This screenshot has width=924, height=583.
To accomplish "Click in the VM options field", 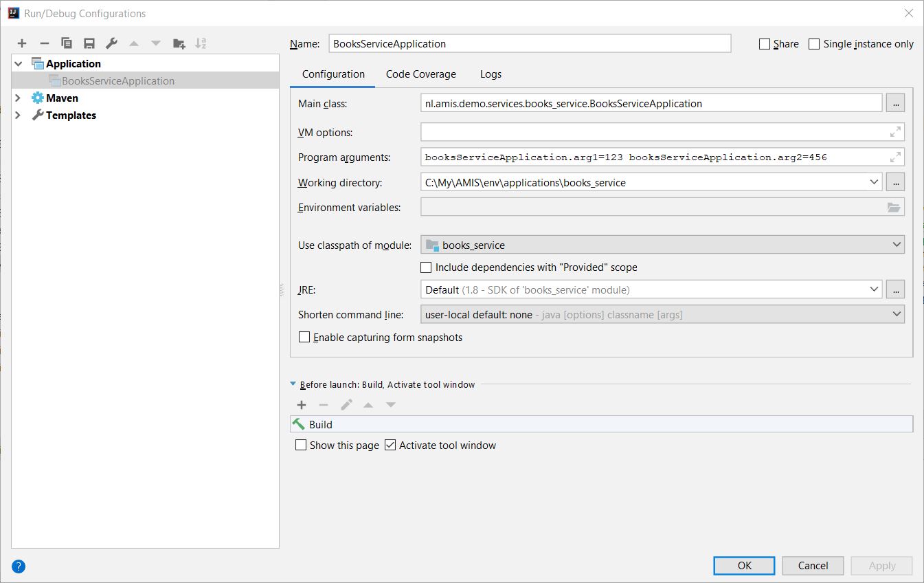I will point(653,132).
